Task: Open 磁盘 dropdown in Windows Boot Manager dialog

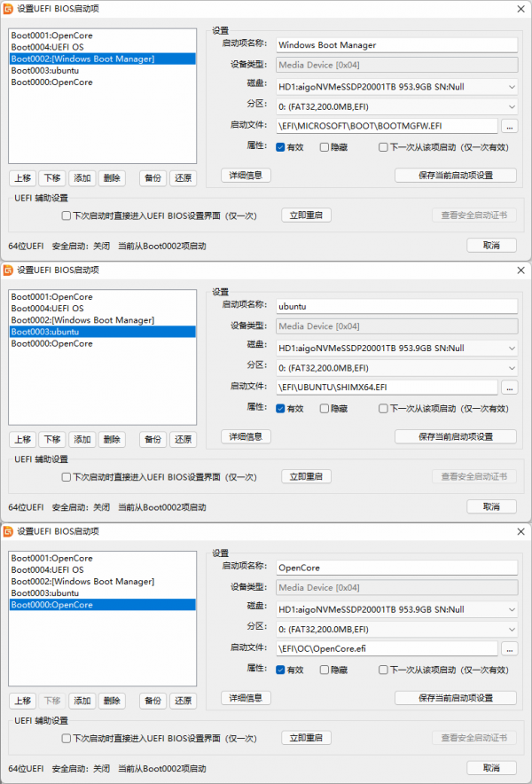Action: pyautogui.click(x=397, y=87)
